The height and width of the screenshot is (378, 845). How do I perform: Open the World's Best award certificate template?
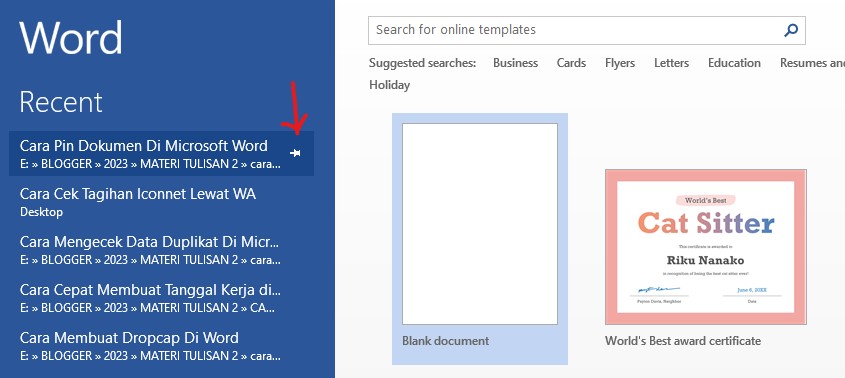click(x=705, y=258)
